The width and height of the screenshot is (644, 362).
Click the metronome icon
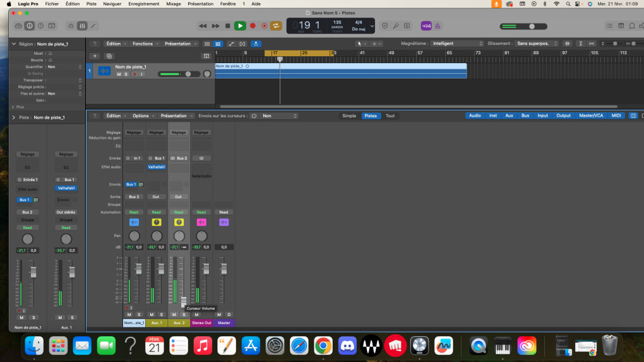click(438, 26)
